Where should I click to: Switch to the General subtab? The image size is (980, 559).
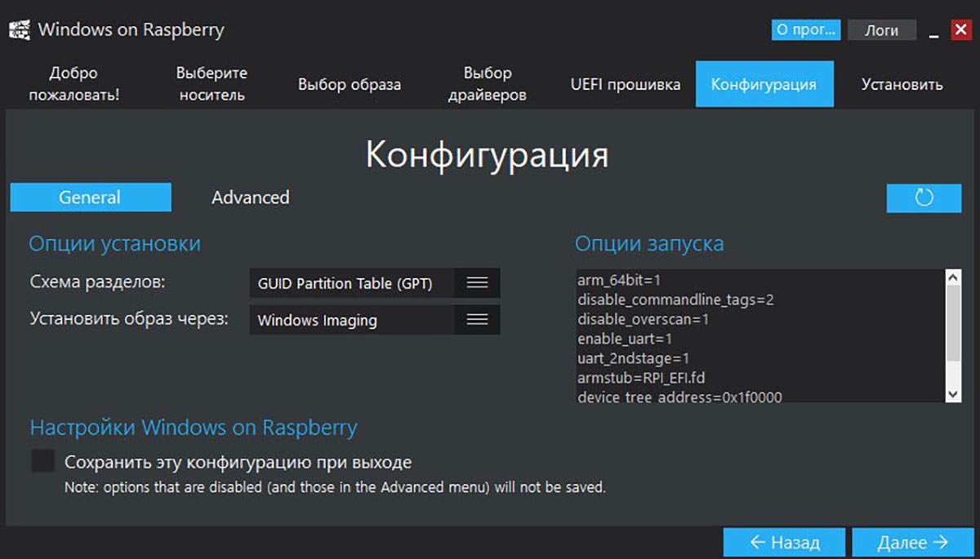click(90, 197)
